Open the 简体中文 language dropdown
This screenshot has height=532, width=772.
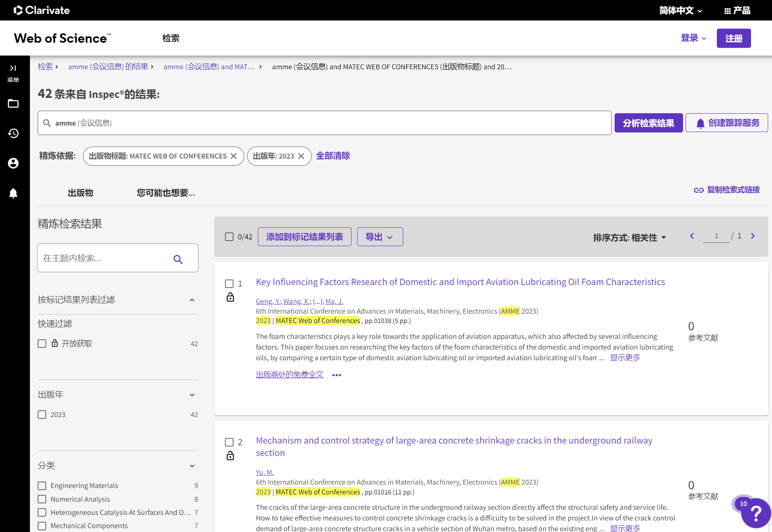pyautogui.click(x=680, y=10)
